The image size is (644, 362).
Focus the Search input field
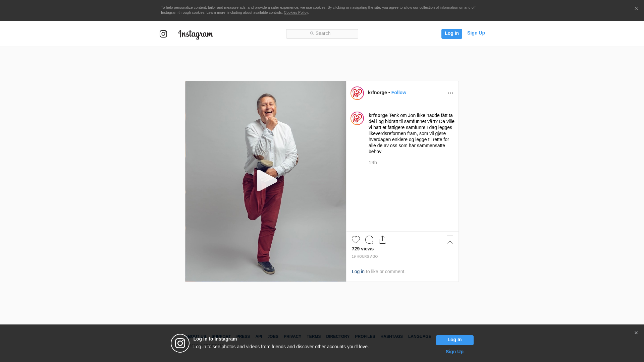(322, 34)
